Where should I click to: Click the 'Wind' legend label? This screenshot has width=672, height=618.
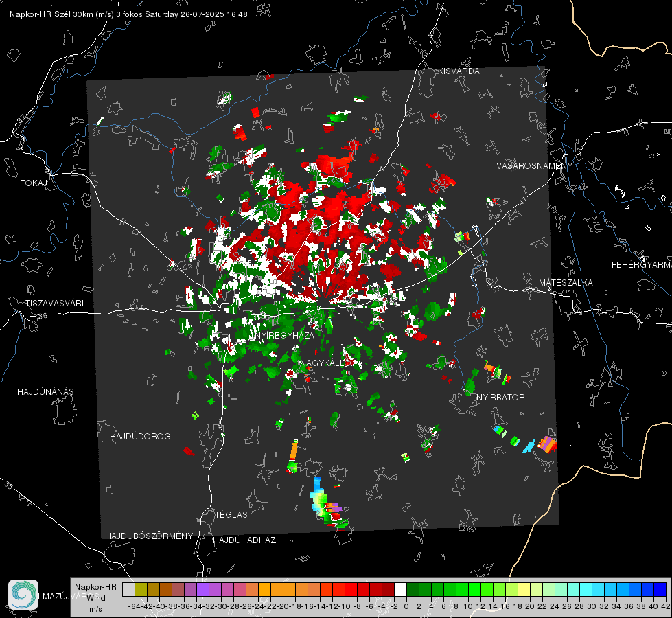tap(96, 597)
